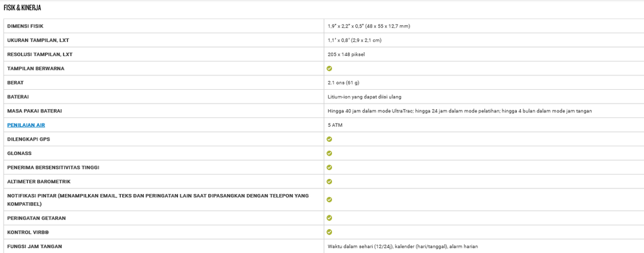644x253 pixels.
Task: Click the Kontrol VIRB checkmark icon
Action: (330, 232)
